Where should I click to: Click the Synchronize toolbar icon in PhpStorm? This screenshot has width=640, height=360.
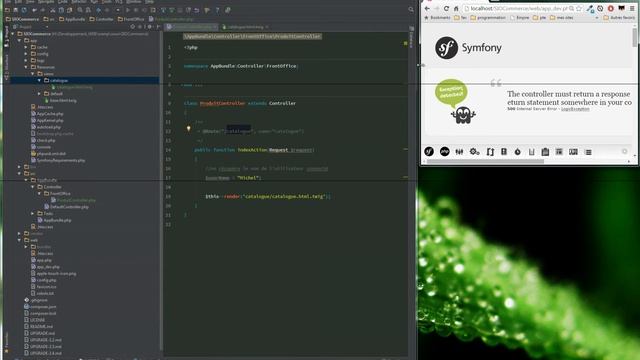tap(24, 10)
